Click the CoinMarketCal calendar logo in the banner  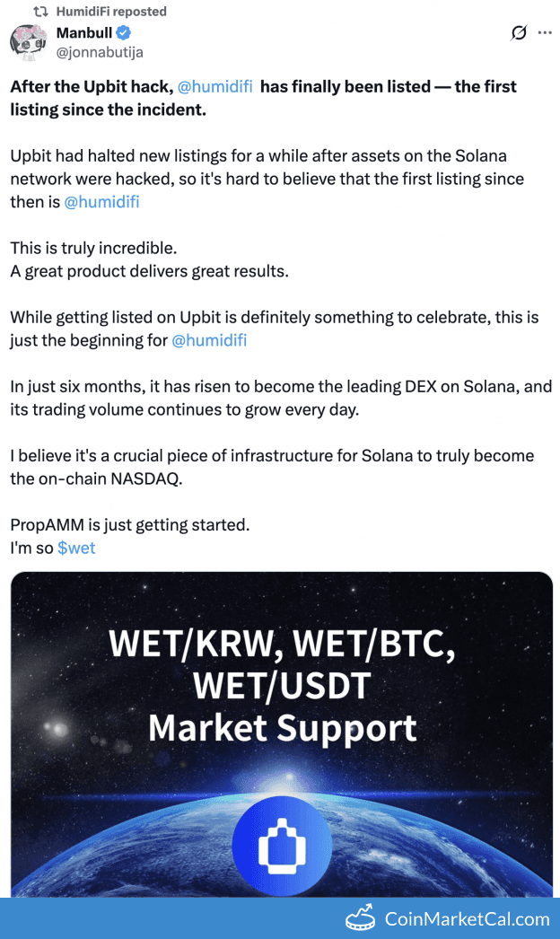pyautogui.click(x=361, y=919)
